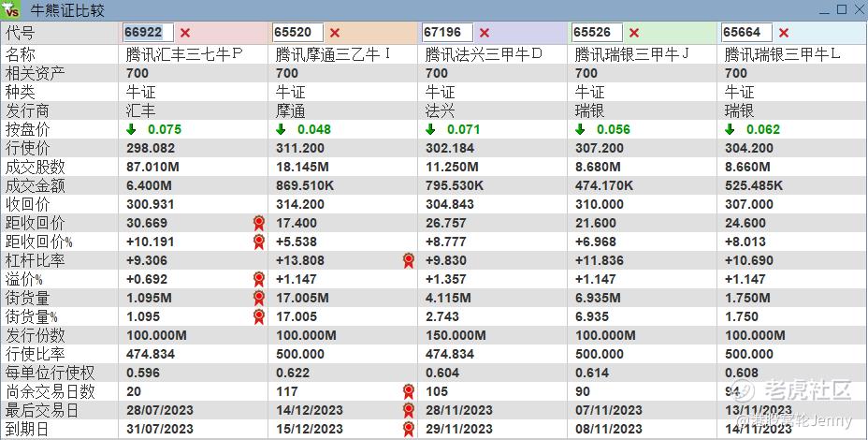Click the 到期日 row label
Viewport: 868px width, 440px height.
27,430
